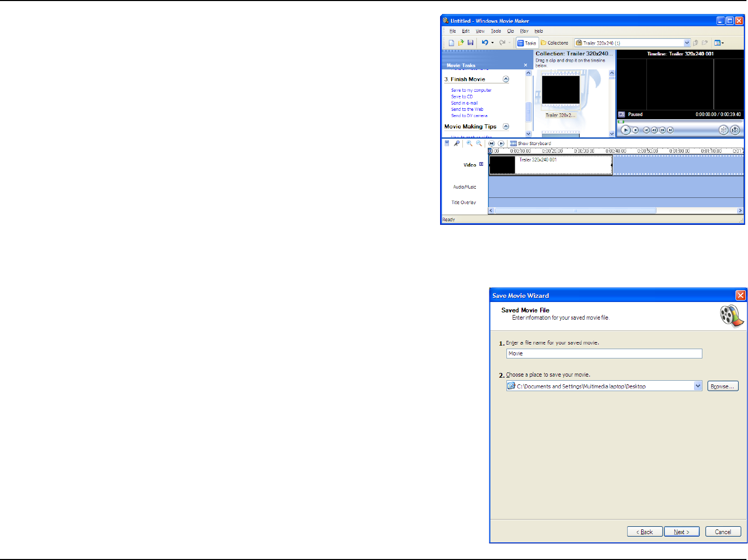This screenshot has height=560, width=748.
Task: Click the Save to CD link
Action: coord(462,96)
